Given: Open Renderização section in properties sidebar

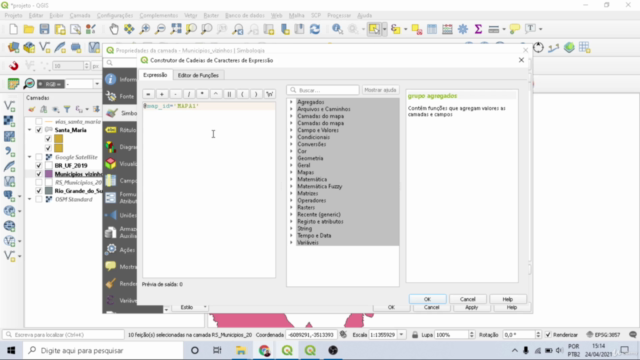Looking at the screenshot, I should pos(120,283).
